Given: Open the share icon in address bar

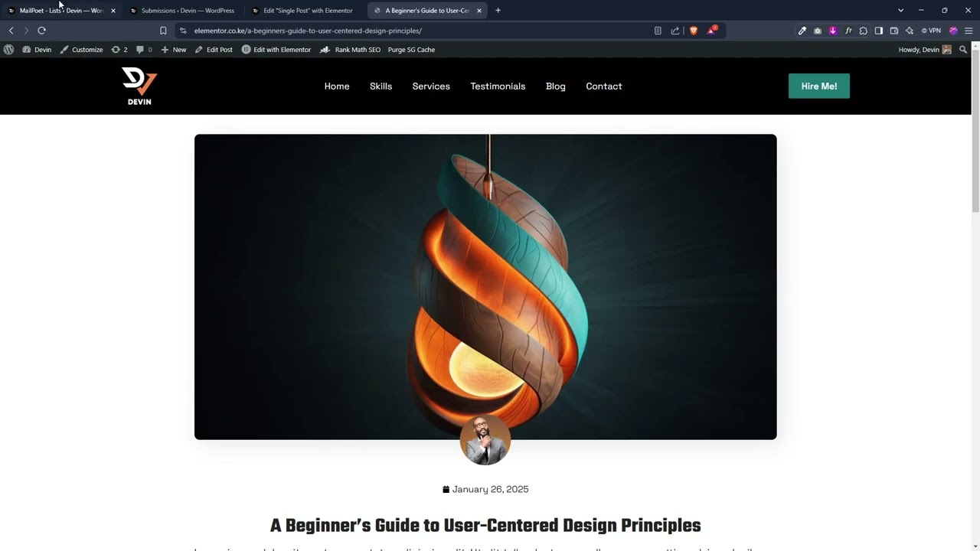Looking at the screenshot, I should pyautogui.click(x=675, y=31).
